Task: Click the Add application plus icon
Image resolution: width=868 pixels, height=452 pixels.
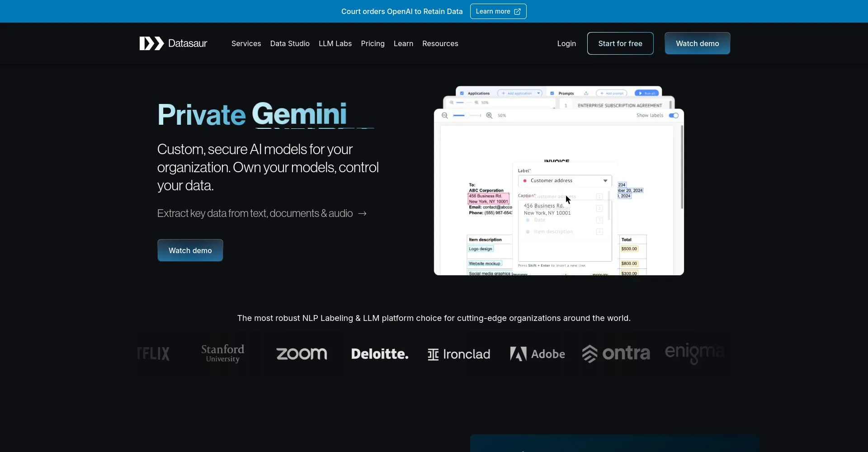Action: pos(503,93)
